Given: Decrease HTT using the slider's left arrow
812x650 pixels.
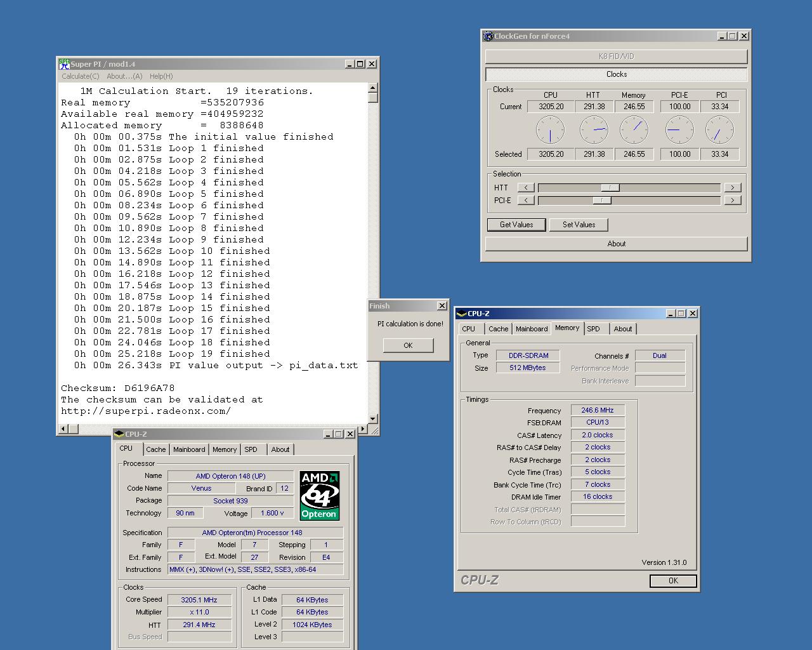Looking at the screenshot, I should [x=526, y=187].
